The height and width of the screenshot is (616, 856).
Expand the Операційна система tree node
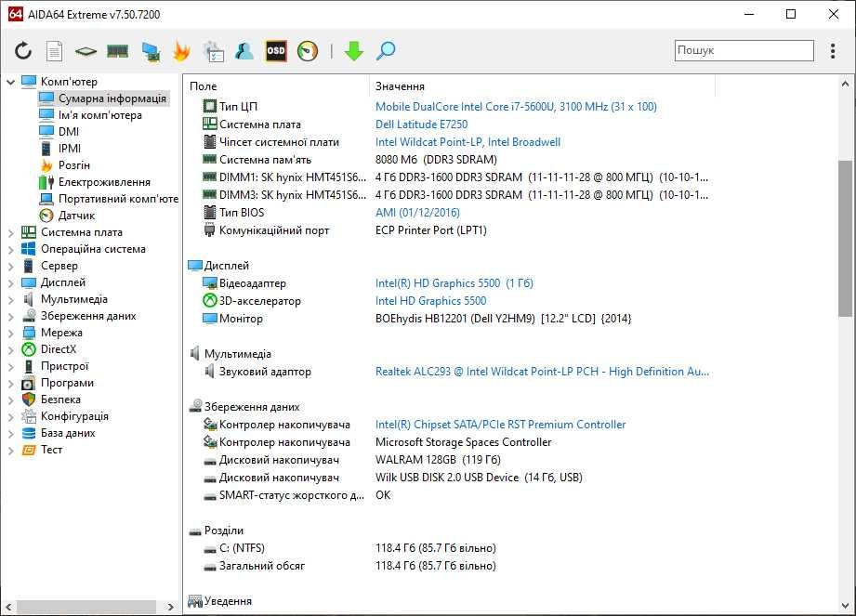coord(10,250)
